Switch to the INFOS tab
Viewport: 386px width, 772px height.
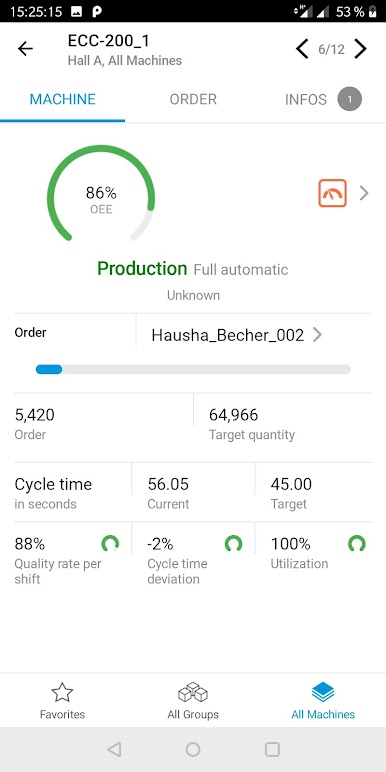(x=306, y=99)
